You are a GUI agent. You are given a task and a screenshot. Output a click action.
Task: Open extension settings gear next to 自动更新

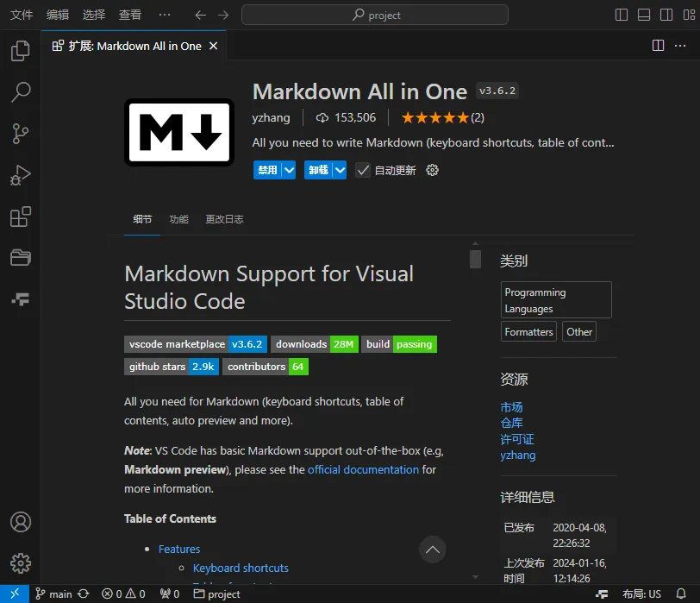[x=433, y=170]
